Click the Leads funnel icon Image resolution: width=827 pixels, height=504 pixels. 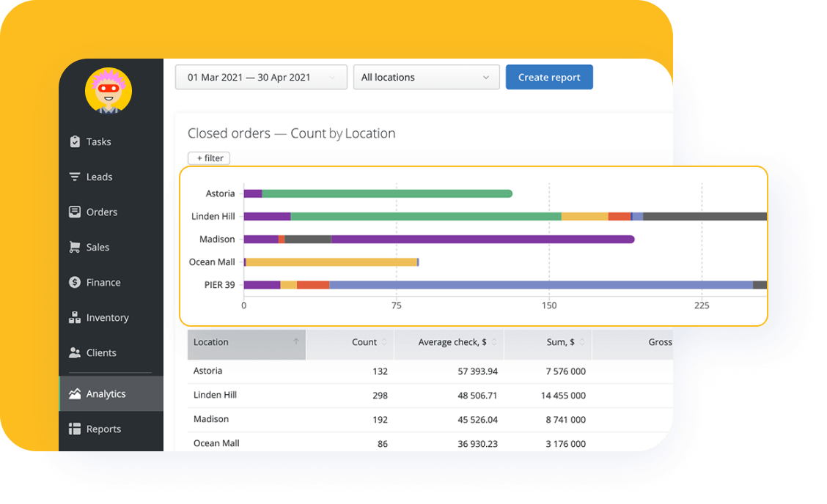(75, 177)
